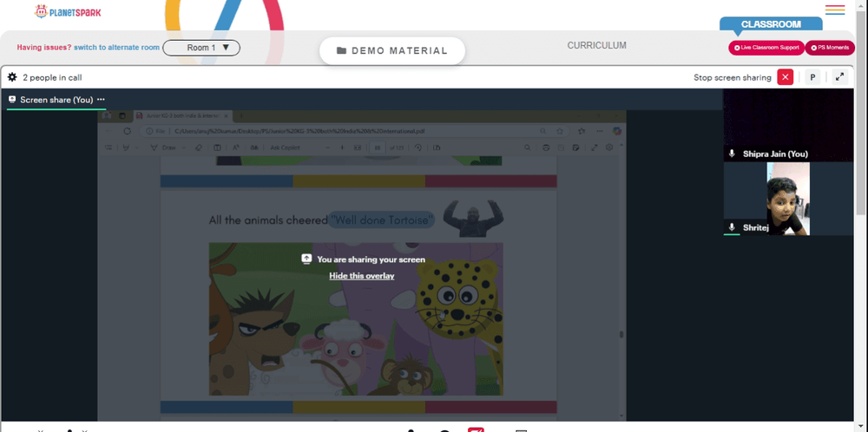Open the three-dot options beside Screen share (You)
Image resolution: width=868 pixels, height=432 pixels.
tap(101, 100)
